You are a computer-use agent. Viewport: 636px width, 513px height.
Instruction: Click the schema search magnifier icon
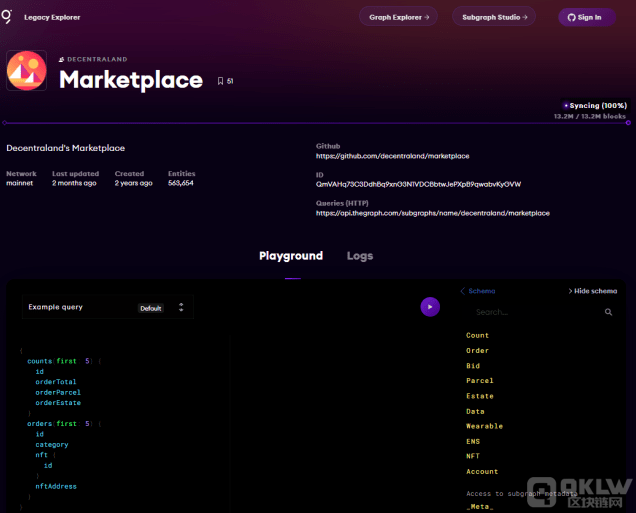pyautogui.click(x=608, y=312)
